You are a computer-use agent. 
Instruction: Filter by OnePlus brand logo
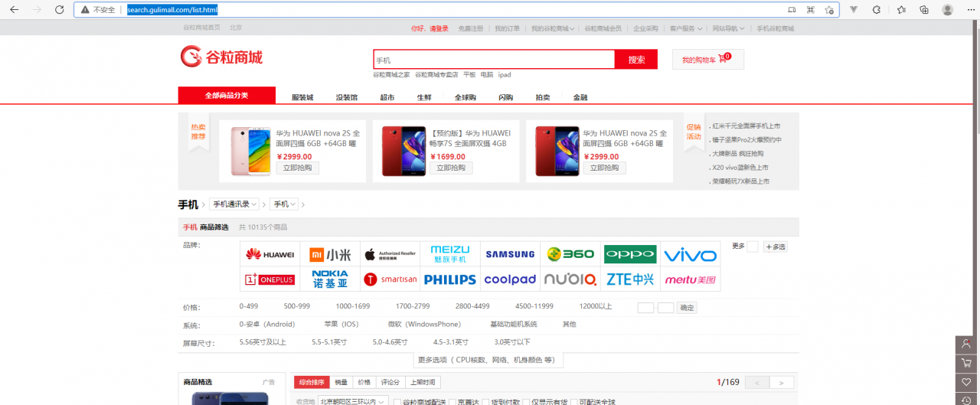click(269, 279)
